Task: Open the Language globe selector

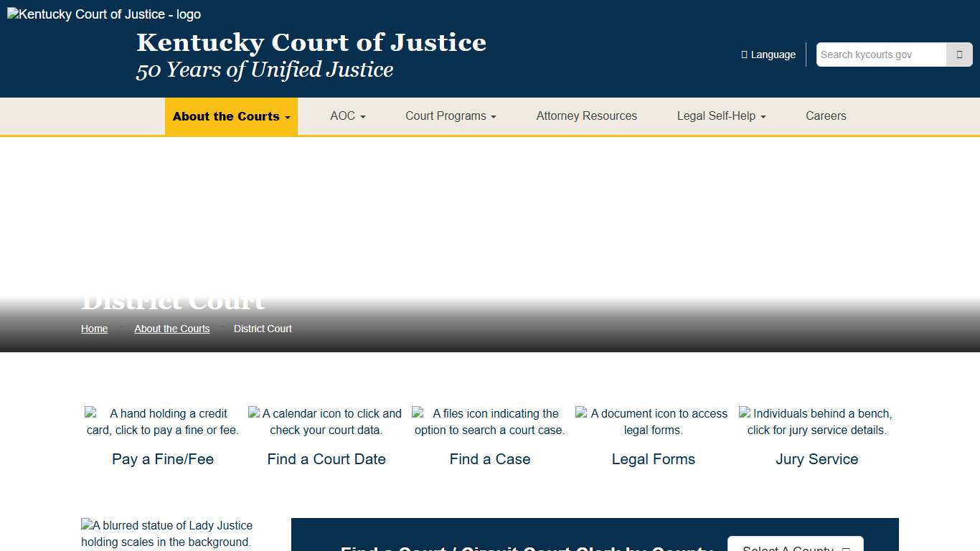Action: click(x=768, y=54)
